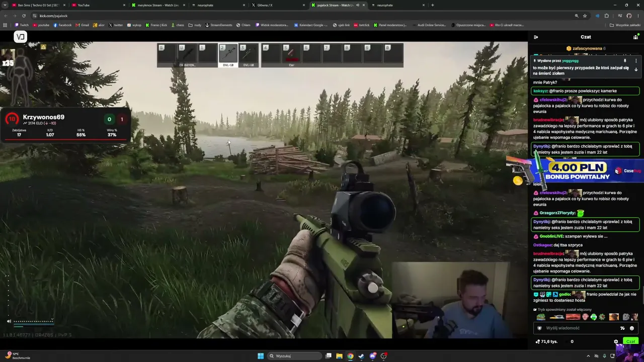This screenshot has height=362, width=644.
Task: Open chat identity badge icon in input
Action: point(540,328)
